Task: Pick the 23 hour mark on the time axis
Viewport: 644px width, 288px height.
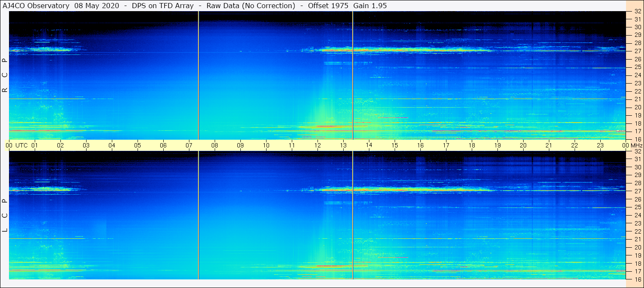Action: (600, 145)
